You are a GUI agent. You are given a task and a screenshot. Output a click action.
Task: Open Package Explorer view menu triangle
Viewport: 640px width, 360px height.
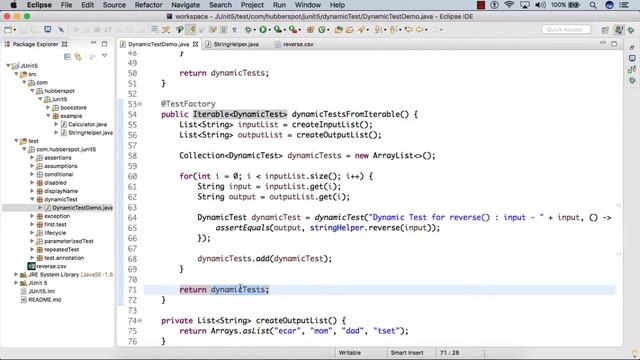pos(104,56)
